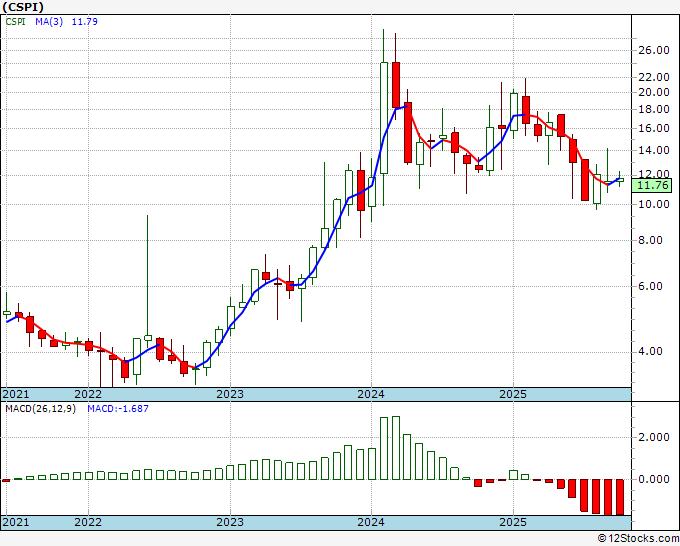Viewport: 680px width, 546px height.
Task: Click the tallest green MACD histogram bar
Action: [x=396, y=448]
